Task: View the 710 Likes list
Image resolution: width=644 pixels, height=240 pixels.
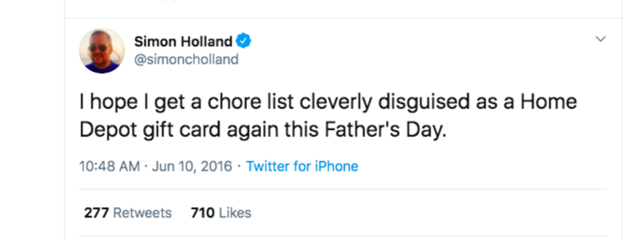Action: pyautogui.click(x=221, y=213)
